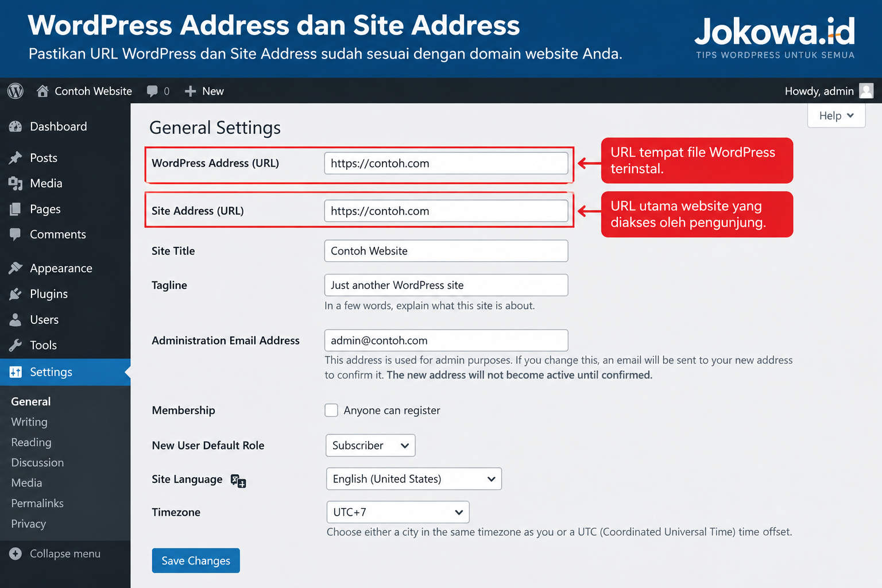Viewport: 882px width, 588px height.
Task: Click the WordPress Address URL field
Action: (446, 163)
